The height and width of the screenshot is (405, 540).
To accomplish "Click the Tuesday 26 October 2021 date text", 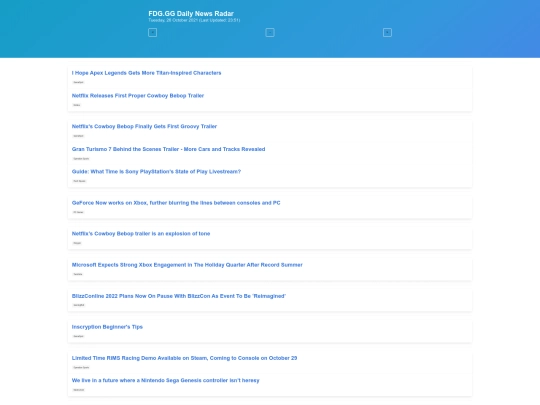I will tap(194, 20).
